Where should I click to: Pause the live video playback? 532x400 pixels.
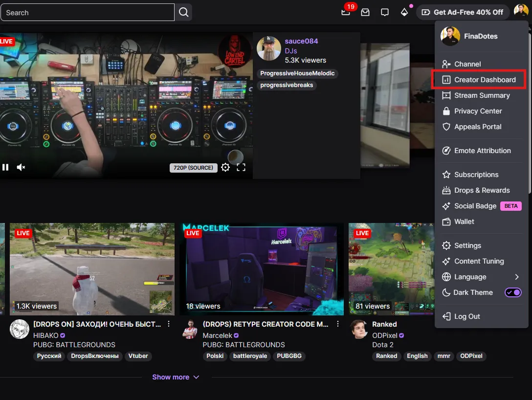coord(6,167)
